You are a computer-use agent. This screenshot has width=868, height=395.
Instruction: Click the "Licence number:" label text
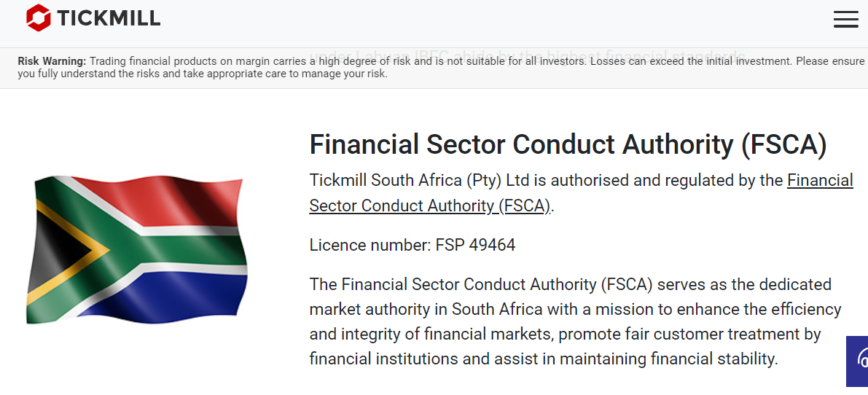click(370, 245)
